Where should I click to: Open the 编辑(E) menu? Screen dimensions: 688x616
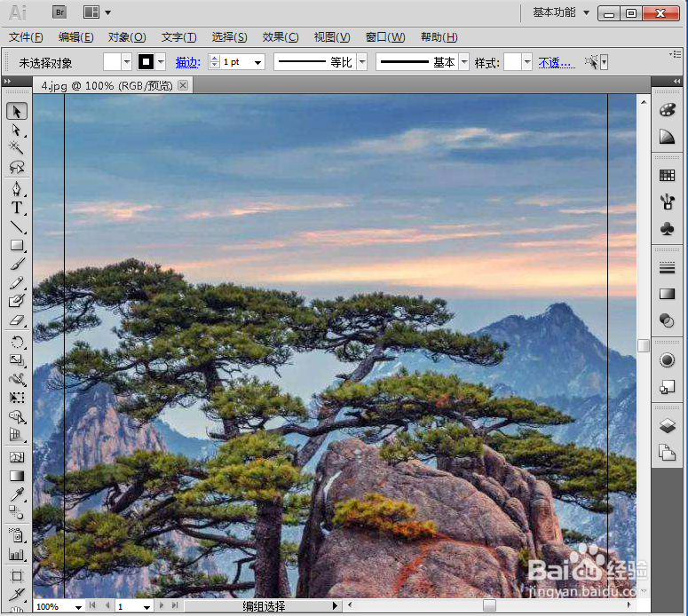click(76, 37)
